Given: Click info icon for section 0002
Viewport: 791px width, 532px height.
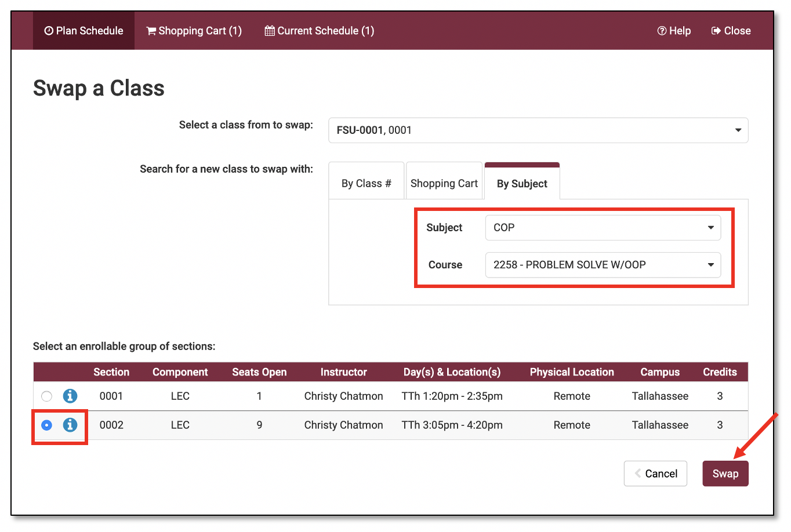Looking at the screenshot, I should [x=70, y=425].
